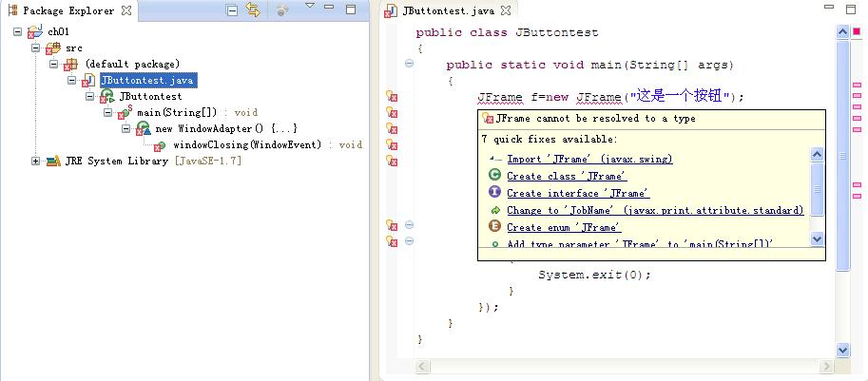Minimize the editor area
Image resolution: width=868 pixels, height=381 pixels.
[x=829, y=7]
